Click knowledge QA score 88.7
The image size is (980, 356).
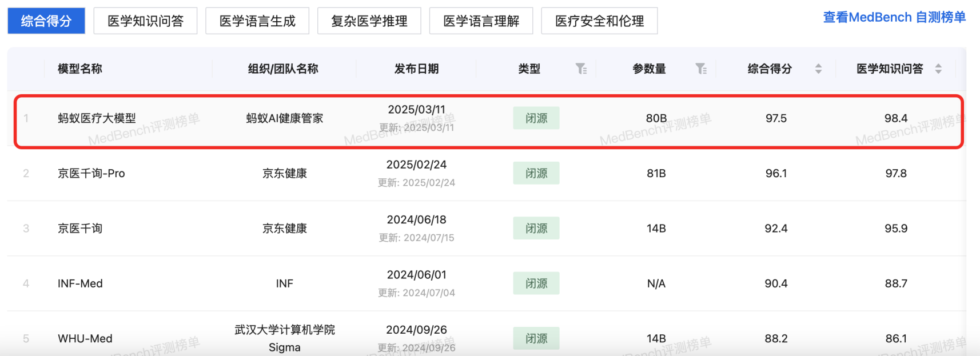pos(896,283)
